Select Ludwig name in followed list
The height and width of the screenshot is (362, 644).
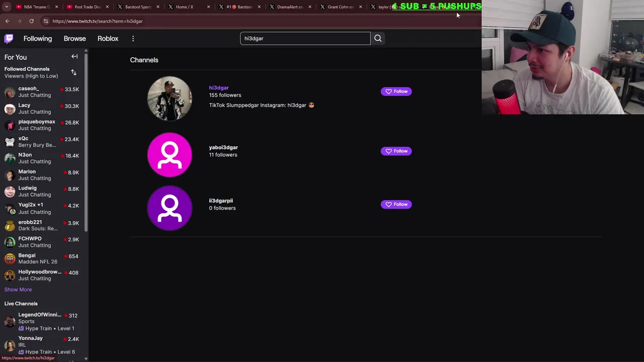(x=28, y=188)
